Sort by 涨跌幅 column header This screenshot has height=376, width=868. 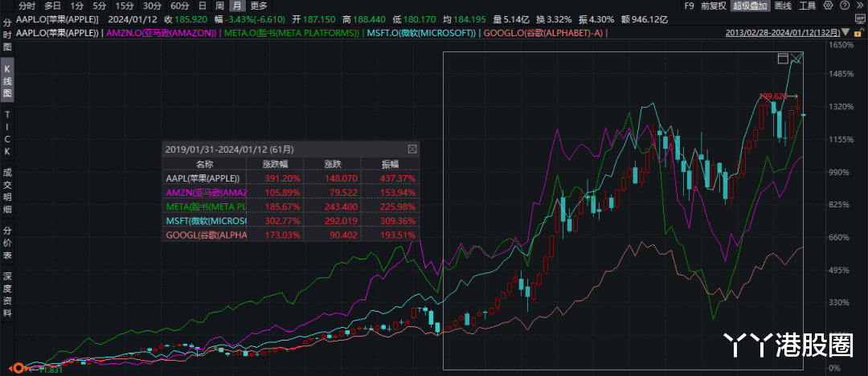point(275,163)
